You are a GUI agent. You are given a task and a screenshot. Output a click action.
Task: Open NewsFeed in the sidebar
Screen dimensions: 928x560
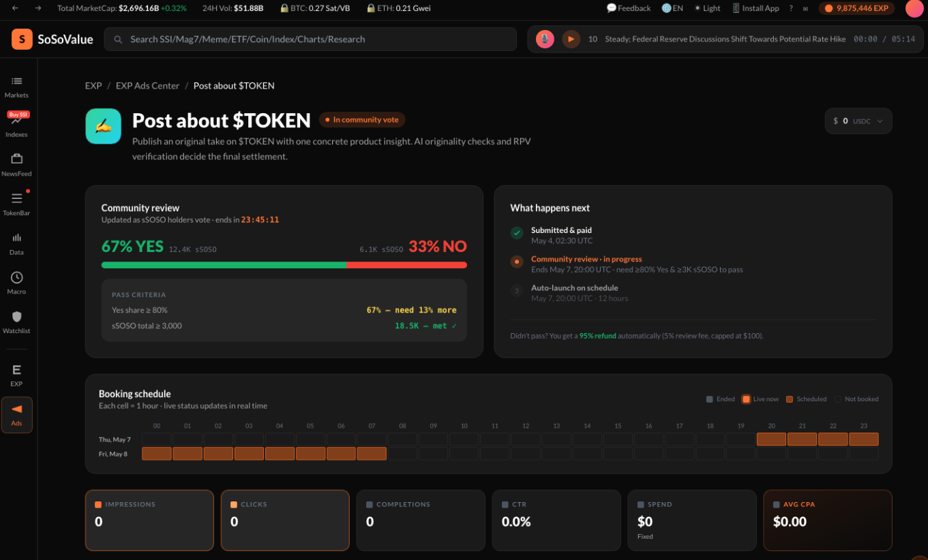point(16,165)
